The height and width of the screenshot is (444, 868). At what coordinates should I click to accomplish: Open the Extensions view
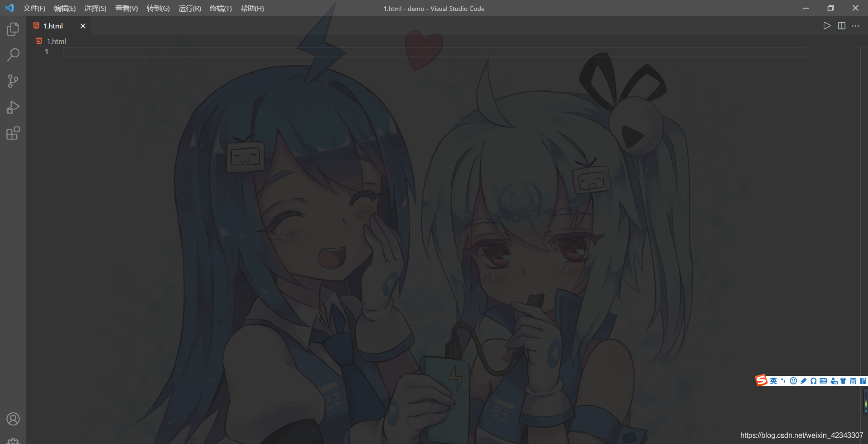(13, 133)
